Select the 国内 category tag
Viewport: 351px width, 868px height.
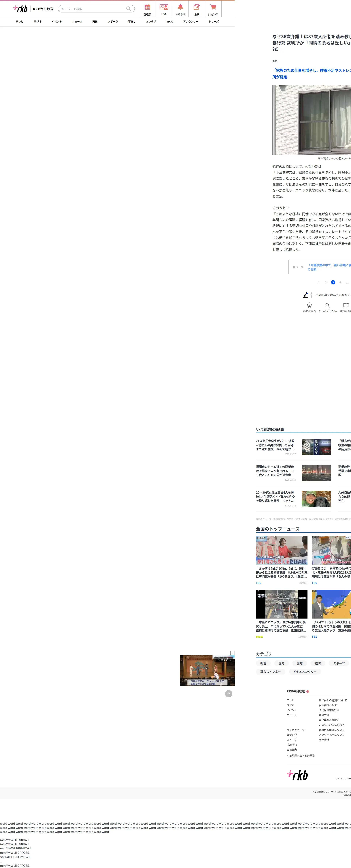tap(281, 663)
